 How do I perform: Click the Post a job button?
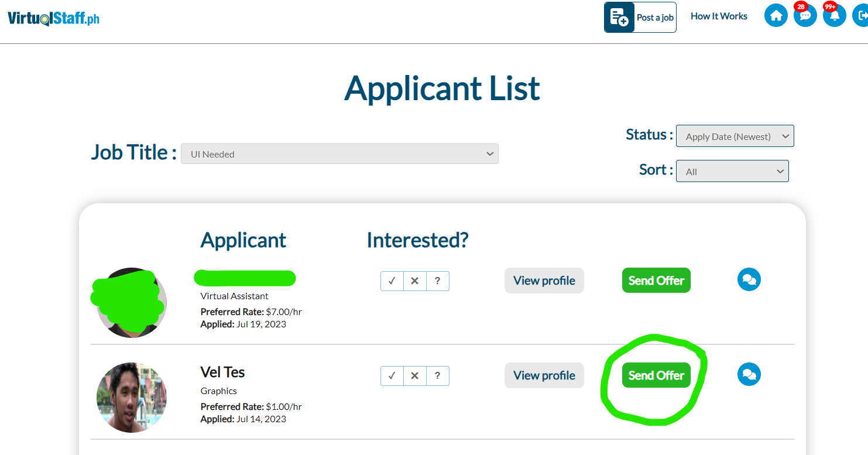640,18
